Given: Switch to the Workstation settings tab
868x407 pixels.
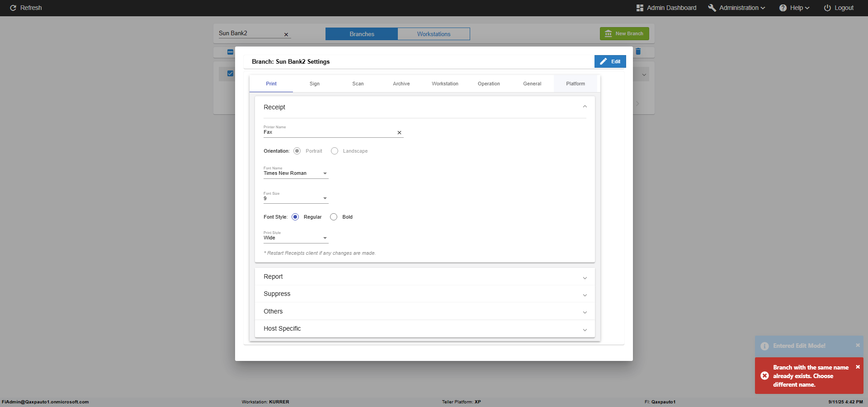Looking at the screenshot, I should pyautogui.click(x=445, y=84).
